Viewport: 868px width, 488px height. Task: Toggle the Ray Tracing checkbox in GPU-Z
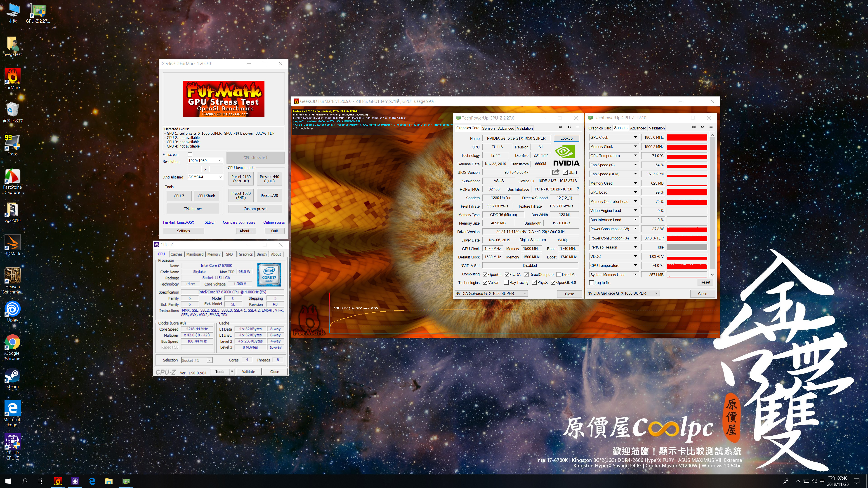(x=506, y=283)
